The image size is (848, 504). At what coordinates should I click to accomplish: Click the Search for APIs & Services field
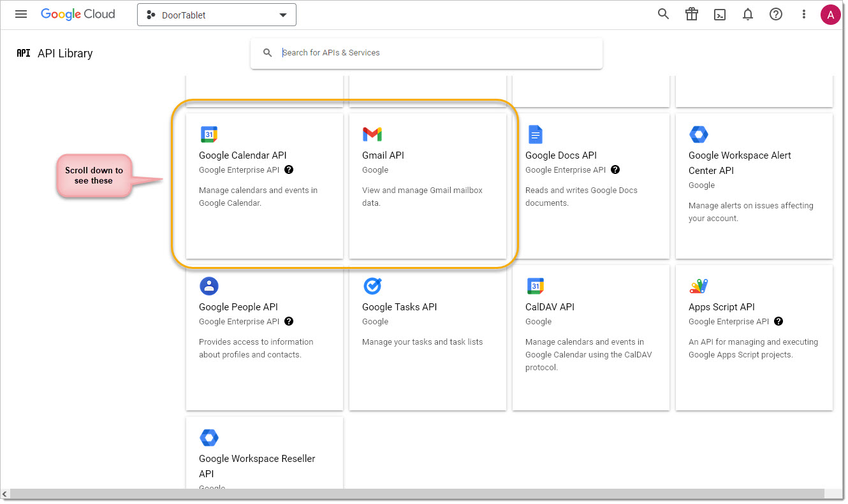point(434,53)
